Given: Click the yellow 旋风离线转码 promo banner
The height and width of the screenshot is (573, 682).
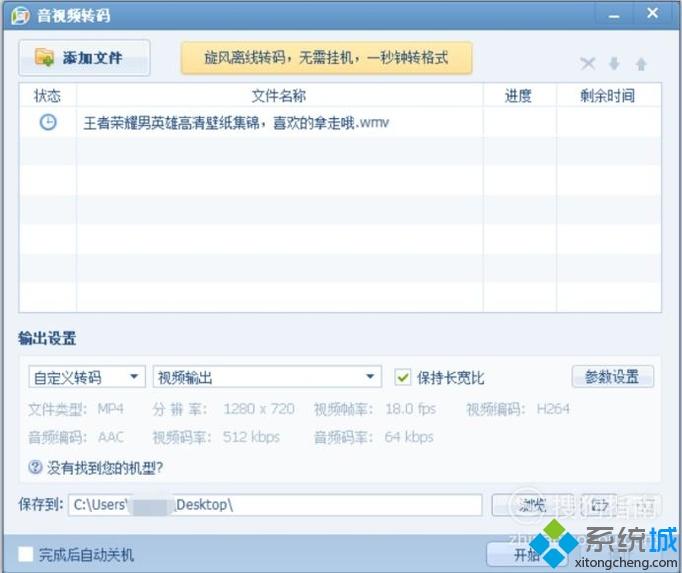Looking at the screenshot, I should coord(326,57).
